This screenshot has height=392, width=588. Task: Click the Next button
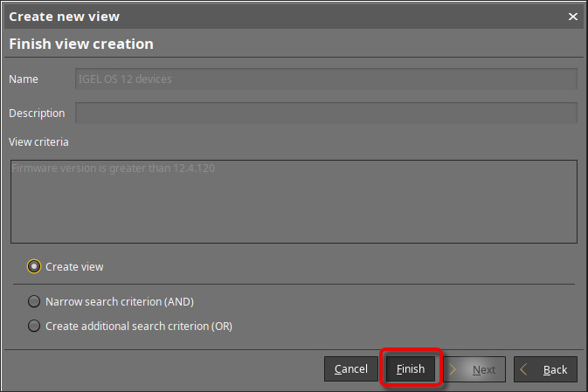pos(474,369)
